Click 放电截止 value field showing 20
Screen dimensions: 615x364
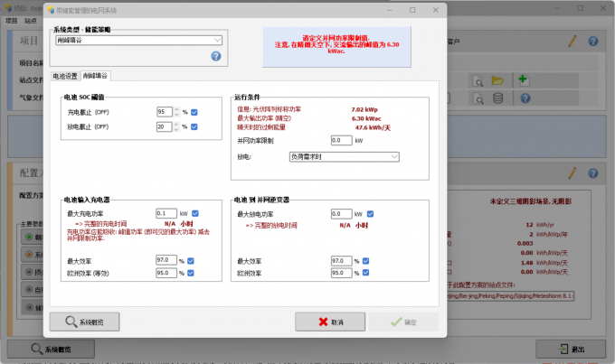165,127
